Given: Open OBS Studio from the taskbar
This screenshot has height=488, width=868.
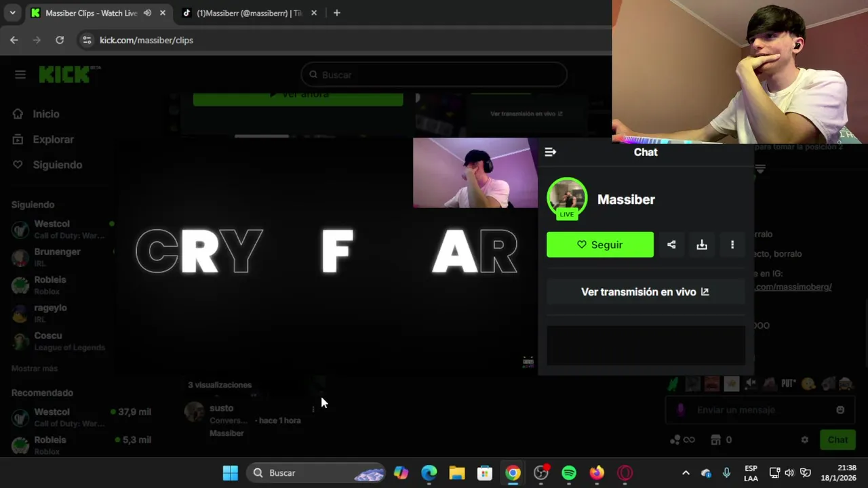Looking at the screenshot, I should pos(541,472).
